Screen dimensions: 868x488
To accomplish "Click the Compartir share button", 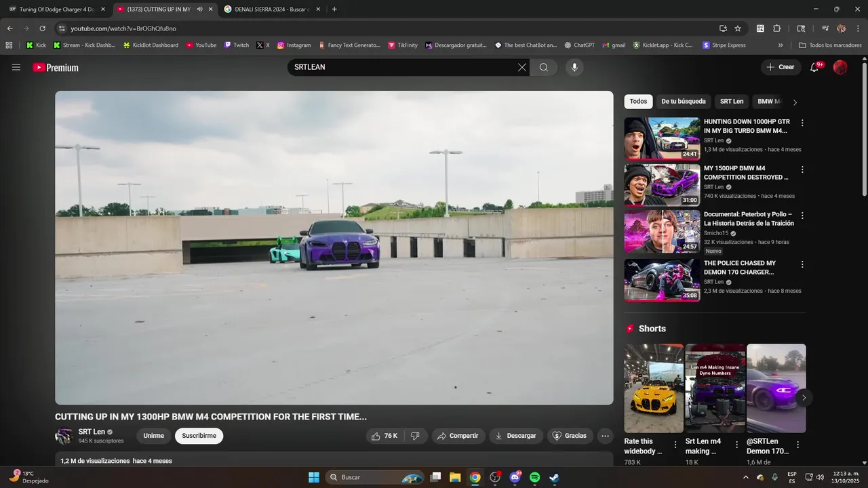I will [458, 436].
